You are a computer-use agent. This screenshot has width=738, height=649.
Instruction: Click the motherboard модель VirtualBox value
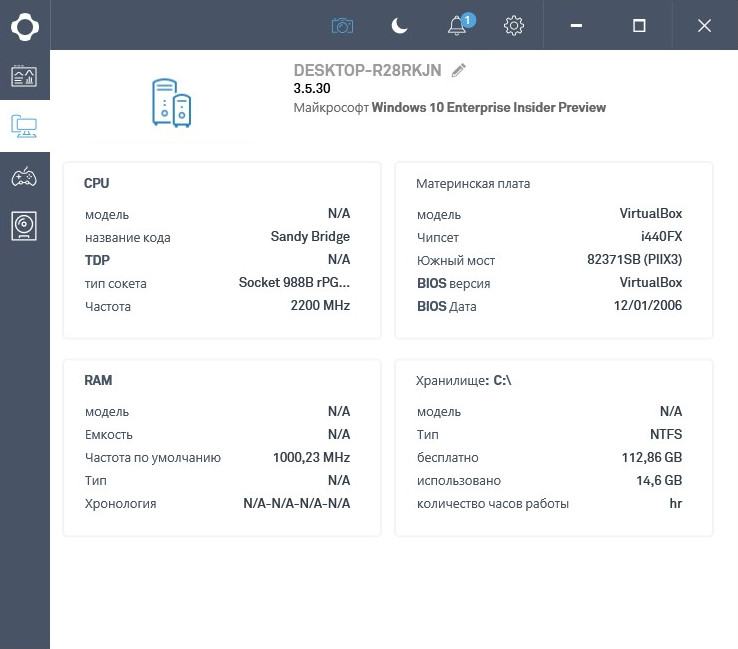point(651,213)
